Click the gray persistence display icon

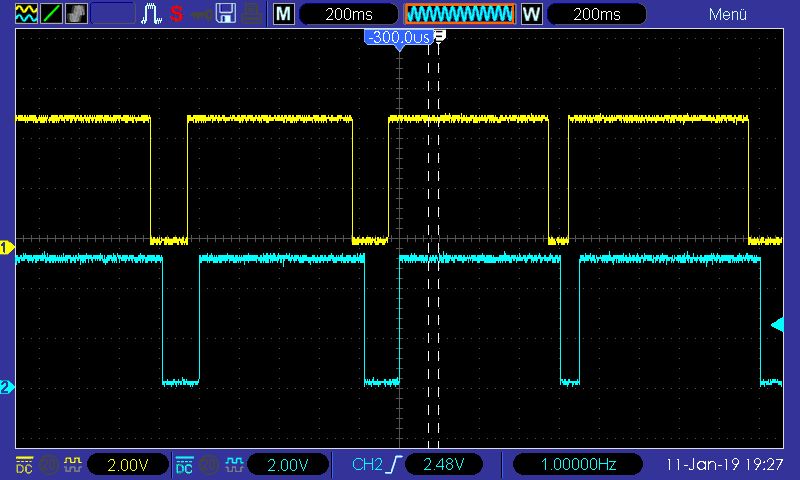pyautogui.click(x=76, y=14)
